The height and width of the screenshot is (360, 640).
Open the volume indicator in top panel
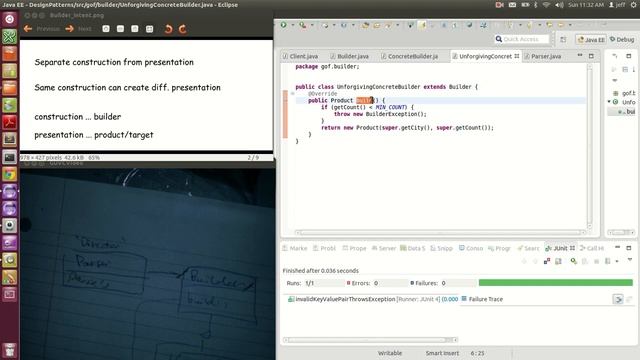tap(559, 4)
